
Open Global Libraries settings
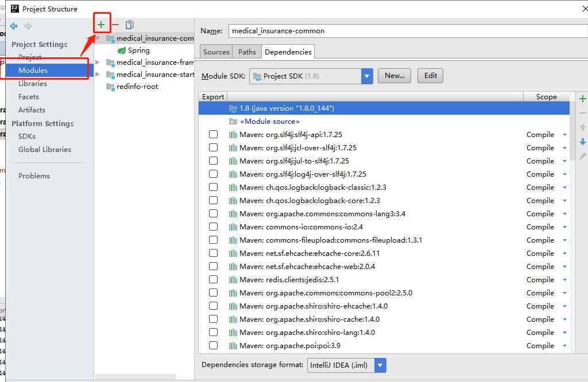(x=45, y=150)
